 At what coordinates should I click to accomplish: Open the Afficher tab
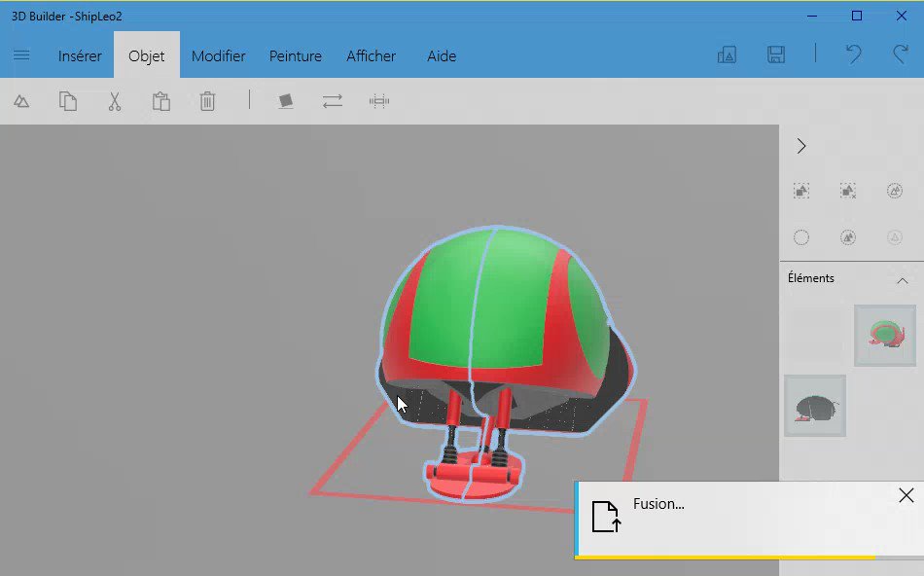pyautogui.click(x=371, y=56)
